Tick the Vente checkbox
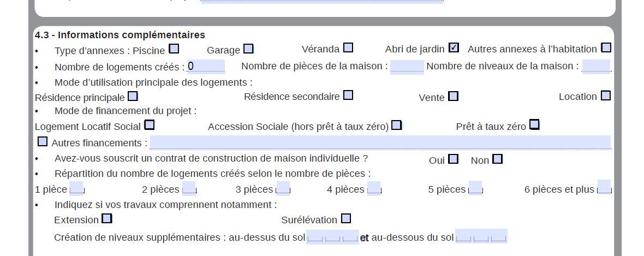 [x=453, y=97]
